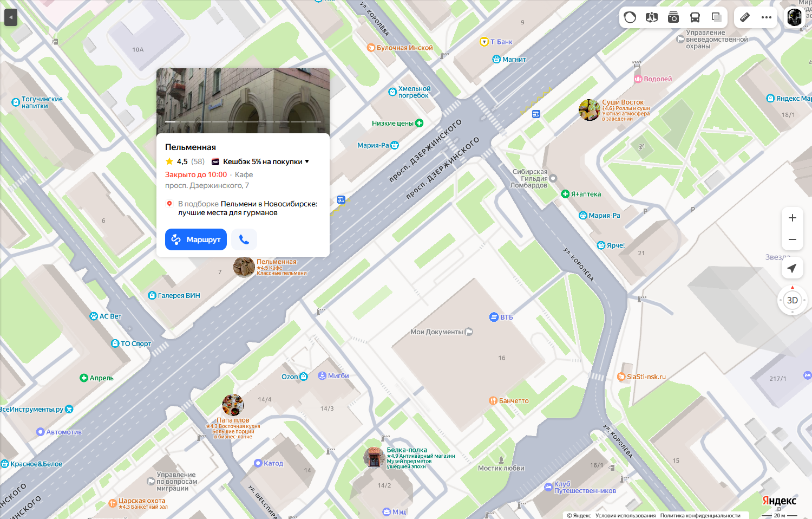Select the Суши Восток marker photo

click(x=590, y=110)
